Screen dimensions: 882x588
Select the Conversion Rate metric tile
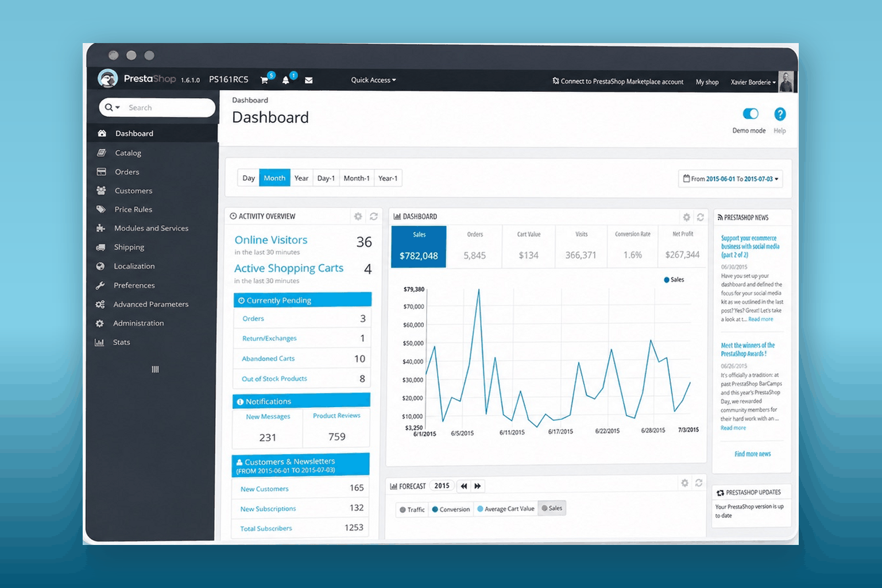point(633,247)
